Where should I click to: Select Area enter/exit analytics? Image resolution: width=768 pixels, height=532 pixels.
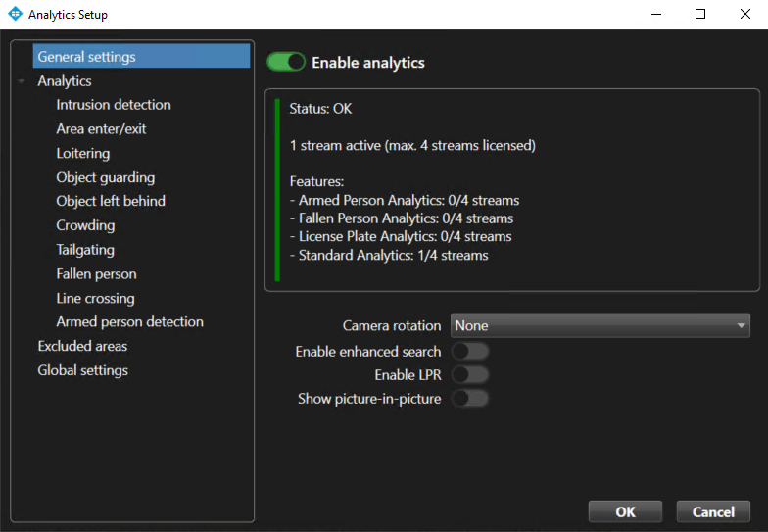pyautogui.click(x=101, y=129)
